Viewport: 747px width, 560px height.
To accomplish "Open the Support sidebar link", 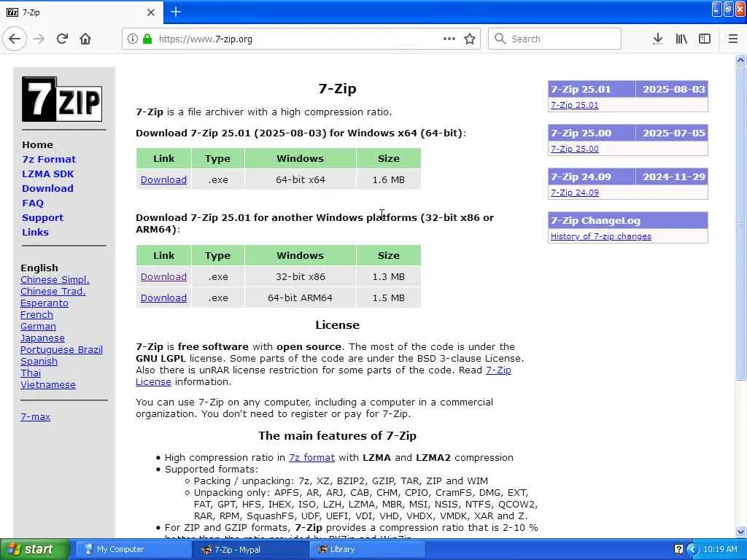I will 42,218.
